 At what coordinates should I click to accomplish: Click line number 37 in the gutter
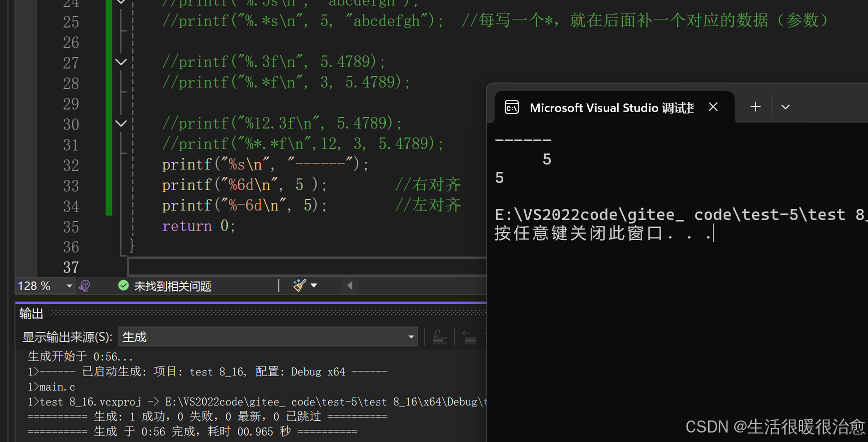click(x=71, y=267)
